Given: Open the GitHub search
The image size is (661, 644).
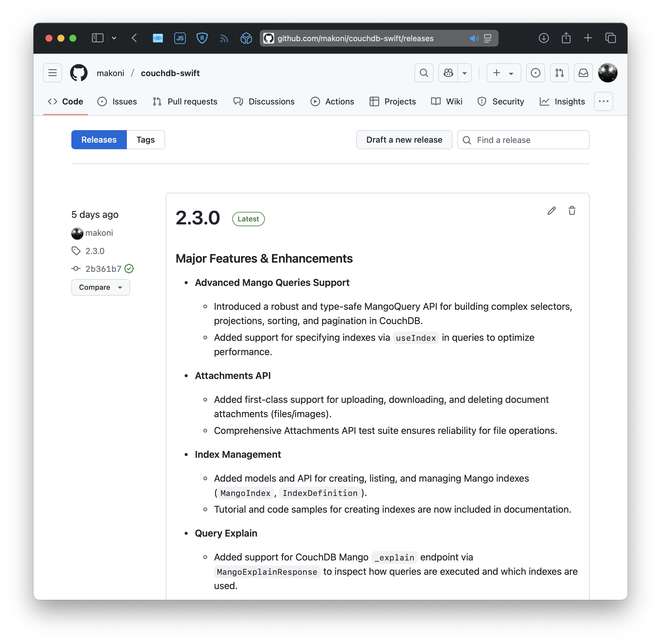Looking at the screenshot, I should click(x=424, y=73).
